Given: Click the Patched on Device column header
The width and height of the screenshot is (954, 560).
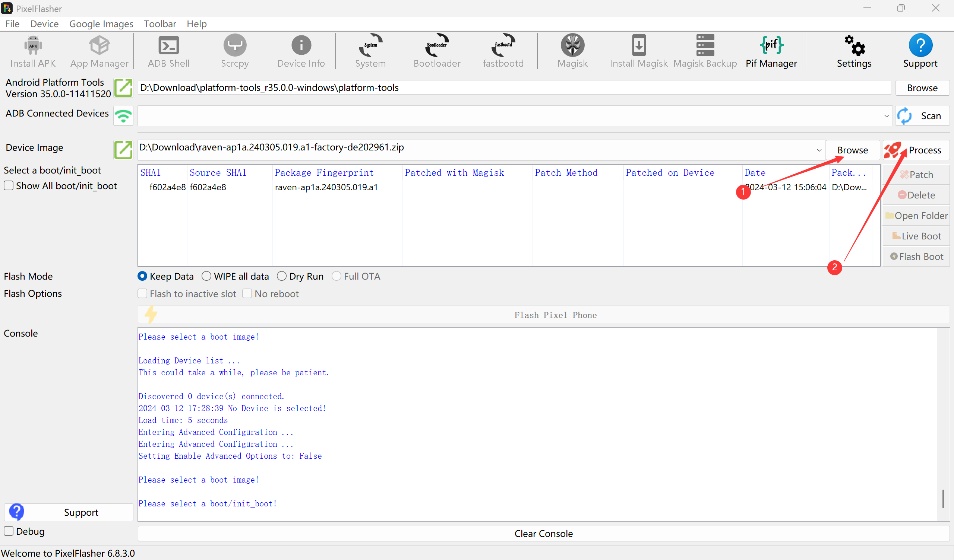Looking at the screenshot, I should click(x=683, y=172).
